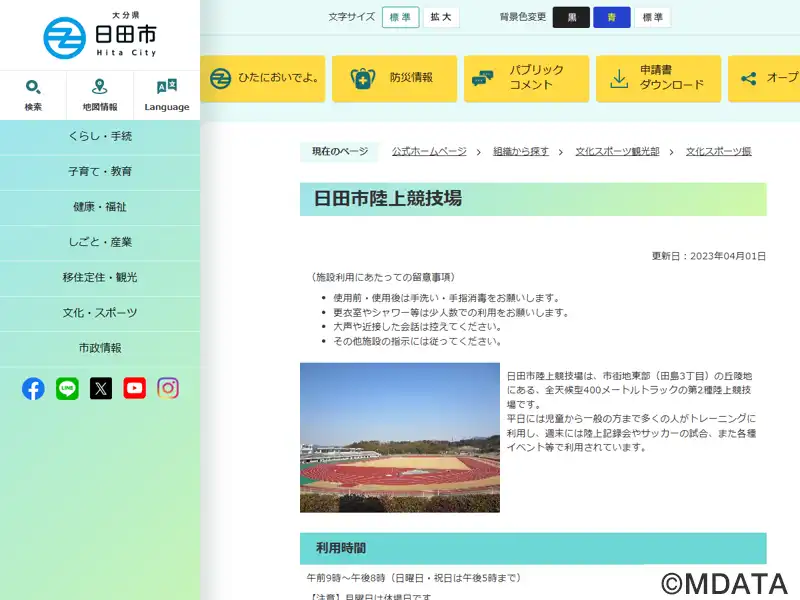Image resolution: width=800 pixels, height=600 pixels.
Task: Expand the 市政情報 menu
Action: click(x=100, y=348)
